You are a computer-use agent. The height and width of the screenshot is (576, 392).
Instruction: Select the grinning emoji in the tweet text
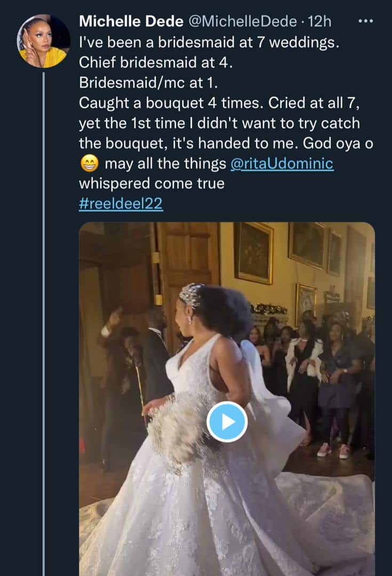(89, 164)
